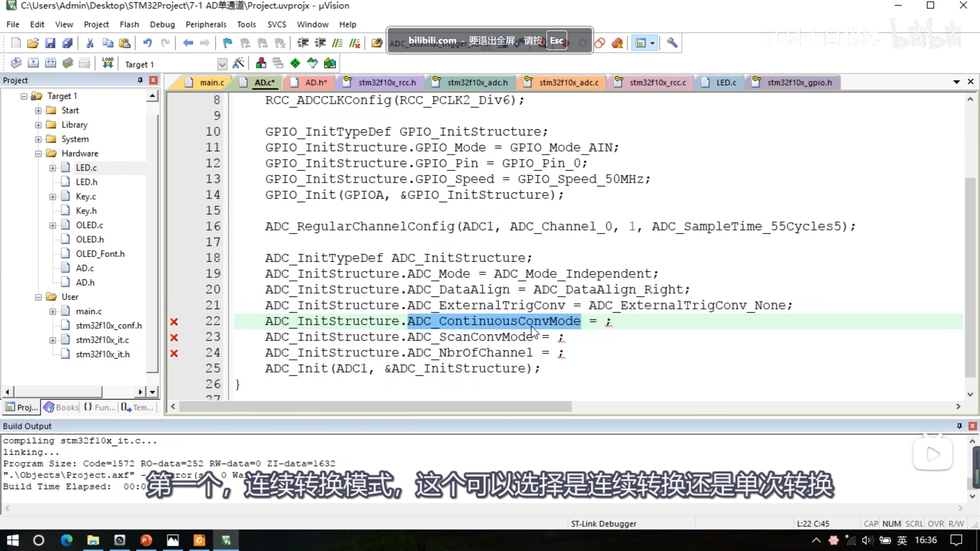The height and width of the screenshot is (551, 980).
Task: Select OLED_Font.h in the project tree
Action: [100, 254]
